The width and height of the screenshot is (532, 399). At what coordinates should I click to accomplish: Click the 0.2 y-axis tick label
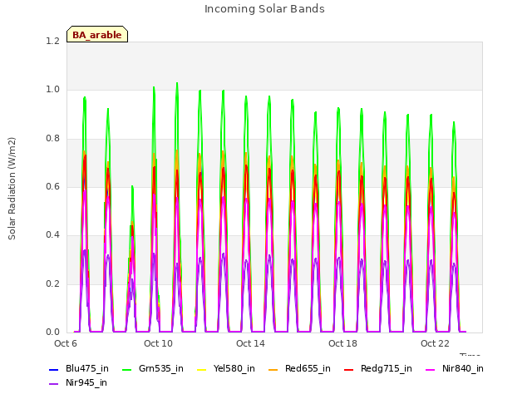tap(52, 283)
